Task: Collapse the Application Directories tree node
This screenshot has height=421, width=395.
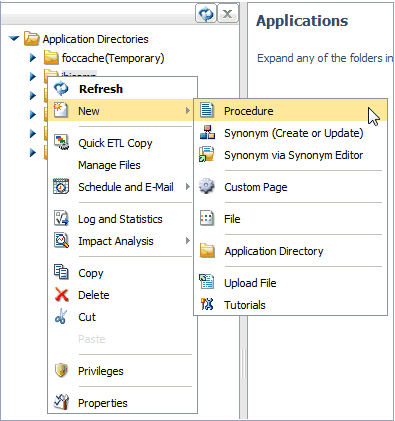Action: 14,38
